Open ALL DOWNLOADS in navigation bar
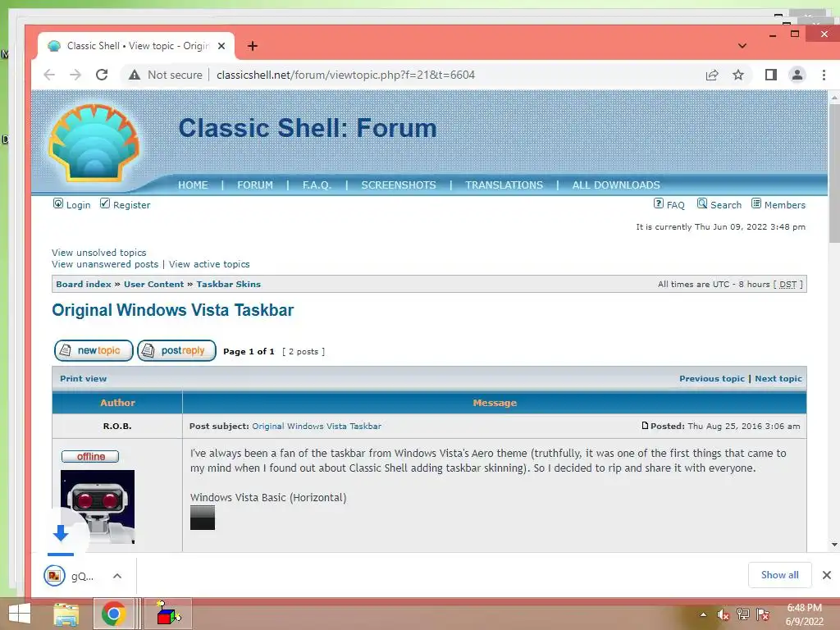Screen dimensions: 840x630 616,185
